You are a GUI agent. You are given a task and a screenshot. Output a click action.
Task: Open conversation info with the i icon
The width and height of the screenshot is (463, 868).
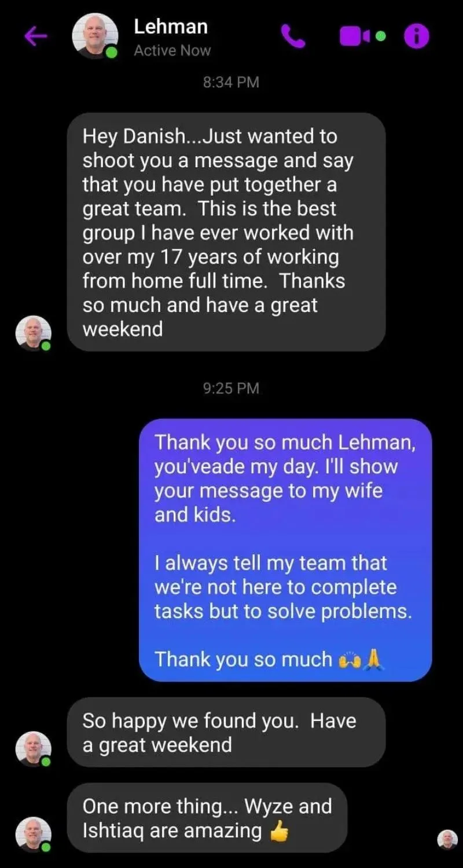(416, 36)
